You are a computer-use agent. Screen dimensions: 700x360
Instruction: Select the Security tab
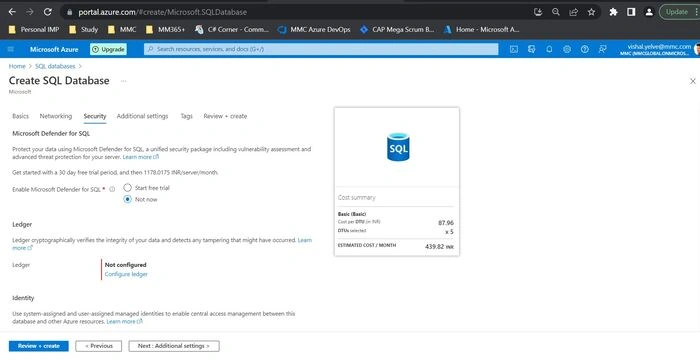click(95, 116)
